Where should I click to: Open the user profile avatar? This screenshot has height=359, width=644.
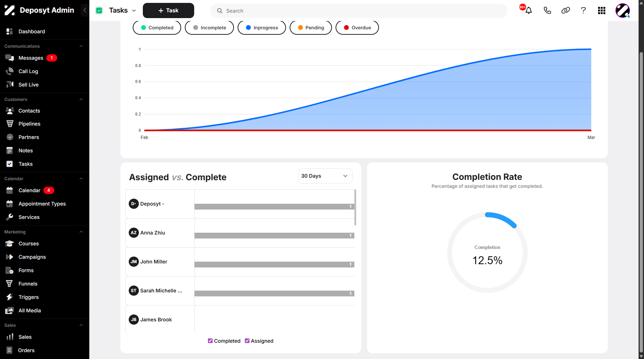coord(623,10)
